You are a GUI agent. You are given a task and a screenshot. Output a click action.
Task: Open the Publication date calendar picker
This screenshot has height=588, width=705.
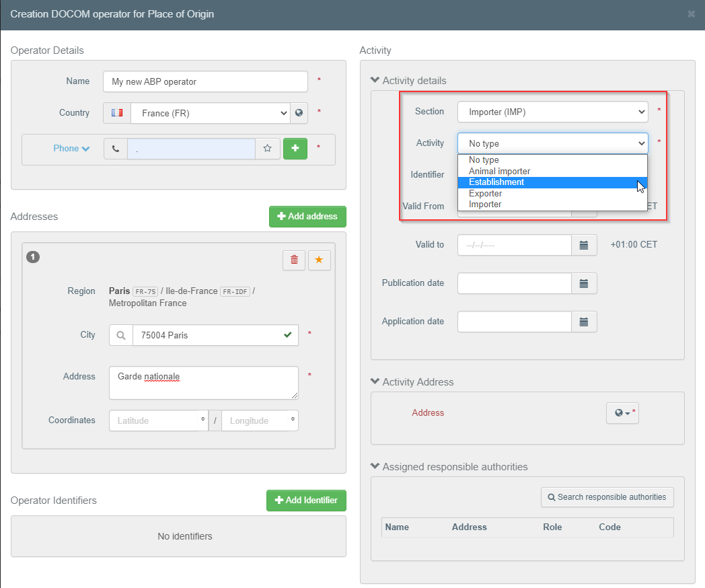pyautogui.click(x=584, y=284)
